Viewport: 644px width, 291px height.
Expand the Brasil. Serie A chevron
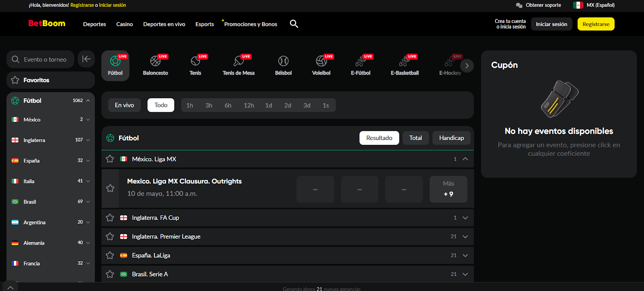point(465,274)
